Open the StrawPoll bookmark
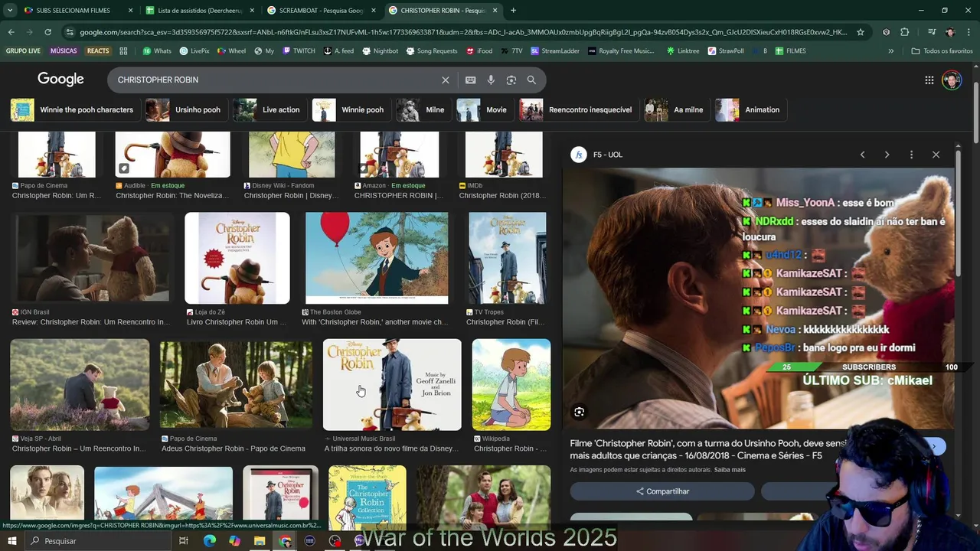Screen dimensions: 980x551 725,51
